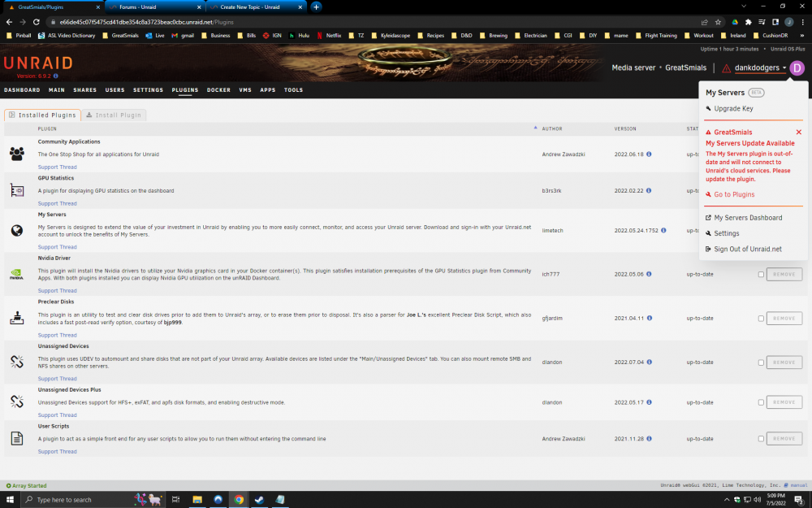Check the Preclear Disks removal checkbox

pos(761,319)
